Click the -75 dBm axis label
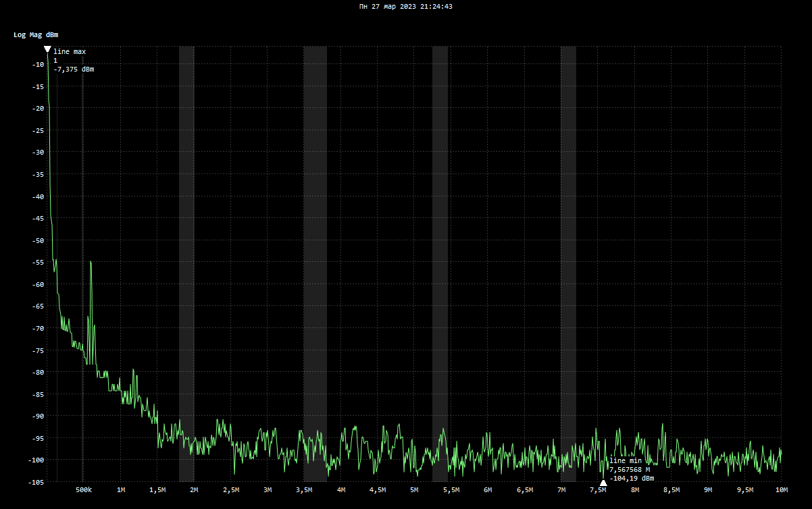The image size is (812, 509). pos(37,350)
